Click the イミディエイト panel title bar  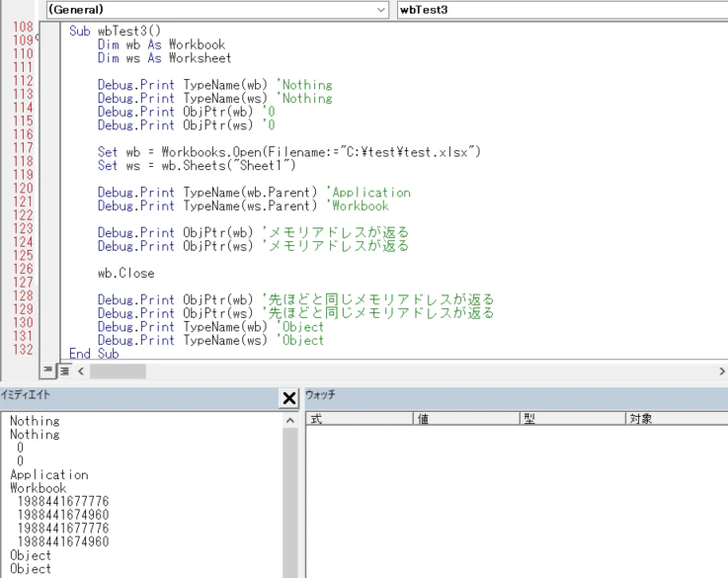(139, 395)
